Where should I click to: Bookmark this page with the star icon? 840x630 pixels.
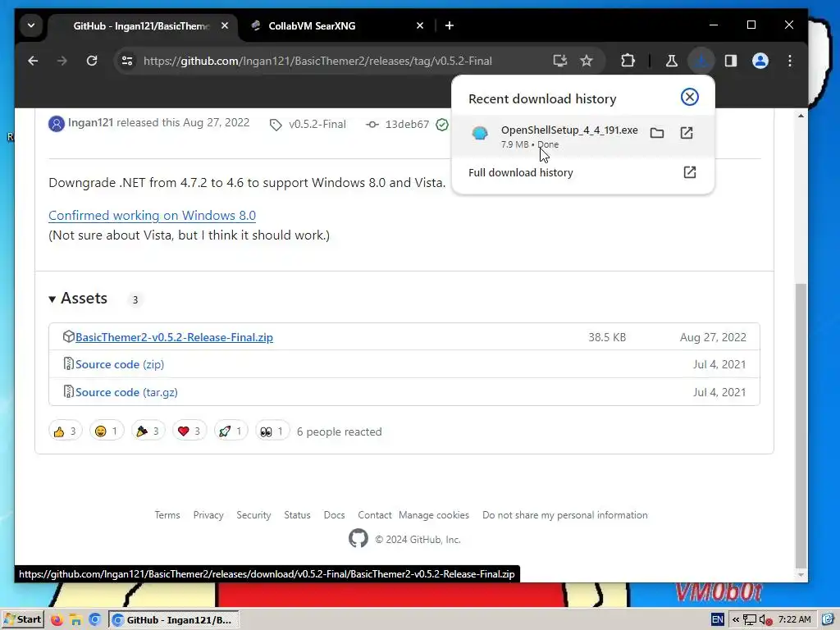(x=587, y=61)
